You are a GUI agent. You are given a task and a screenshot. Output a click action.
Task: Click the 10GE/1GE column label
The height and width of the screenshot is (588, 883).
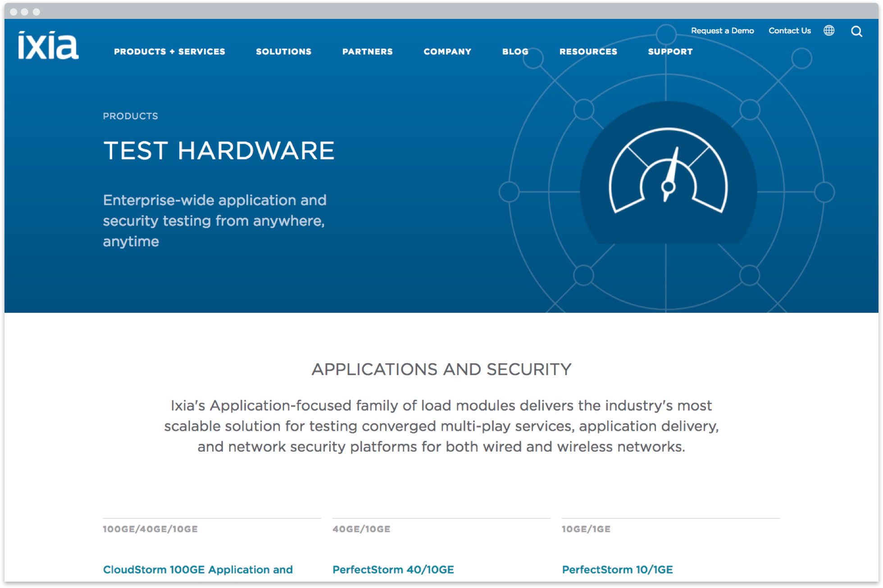(586, 529)
